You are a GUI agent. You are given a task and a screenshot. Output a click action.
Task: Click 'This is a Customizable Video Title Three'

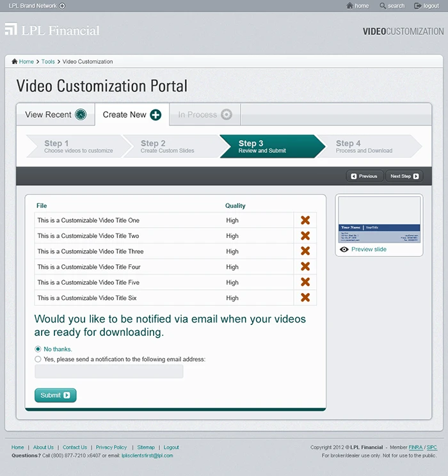click(x=90, y=251)
